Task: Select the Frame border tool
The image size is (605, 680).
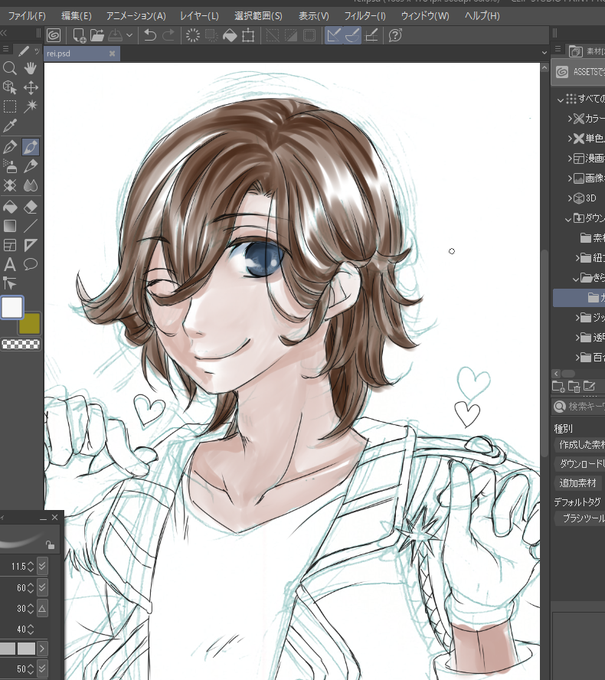Action: (x=10, y=245)
